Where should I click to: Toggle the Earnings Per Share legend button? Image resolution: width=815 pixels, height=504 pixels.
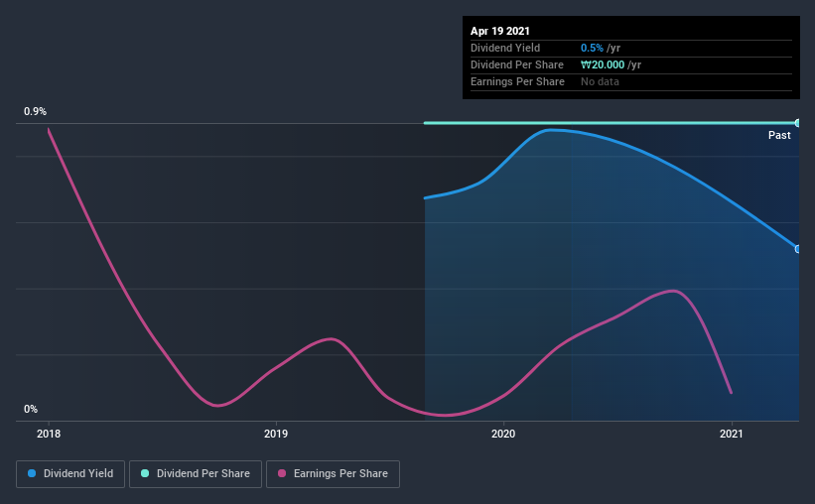(x=333, y=474)
